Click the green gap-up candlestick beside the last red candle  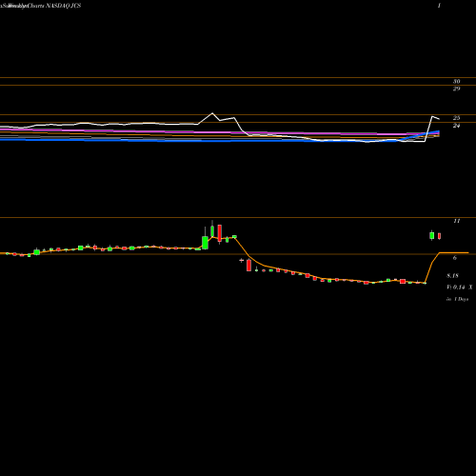click(431, 235)
